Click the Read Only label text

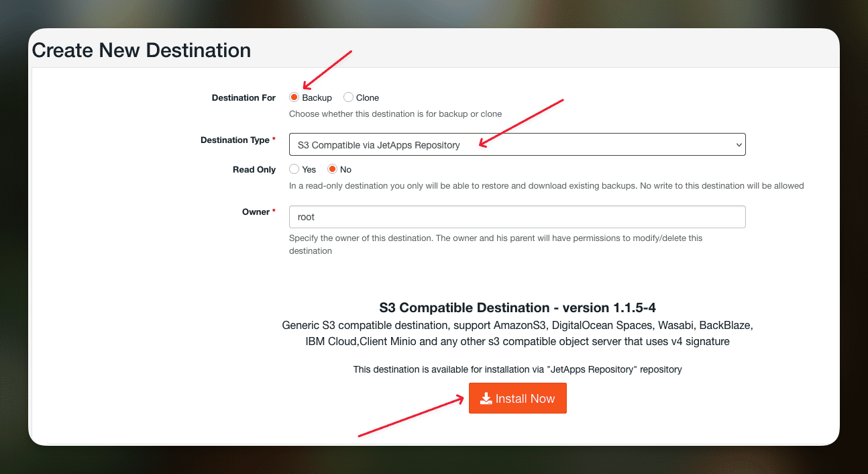pyautogui.click(x=254, y=169)
